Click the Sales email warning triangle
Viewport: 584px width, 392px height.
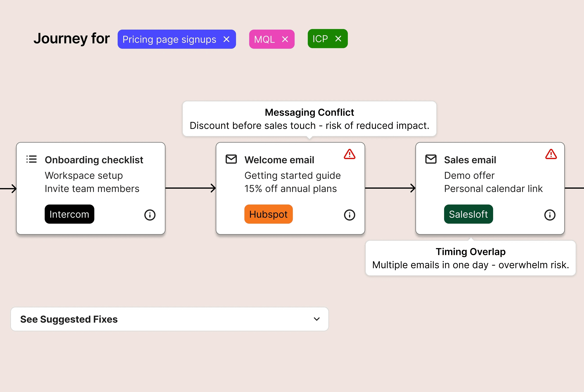coord(551,154)
